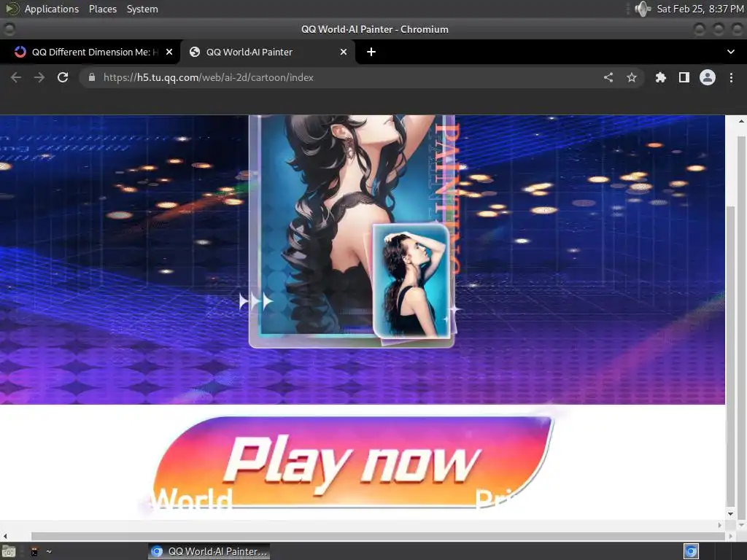
Task: Open Chromium's three-dot menu
Action: pos(731,77)
